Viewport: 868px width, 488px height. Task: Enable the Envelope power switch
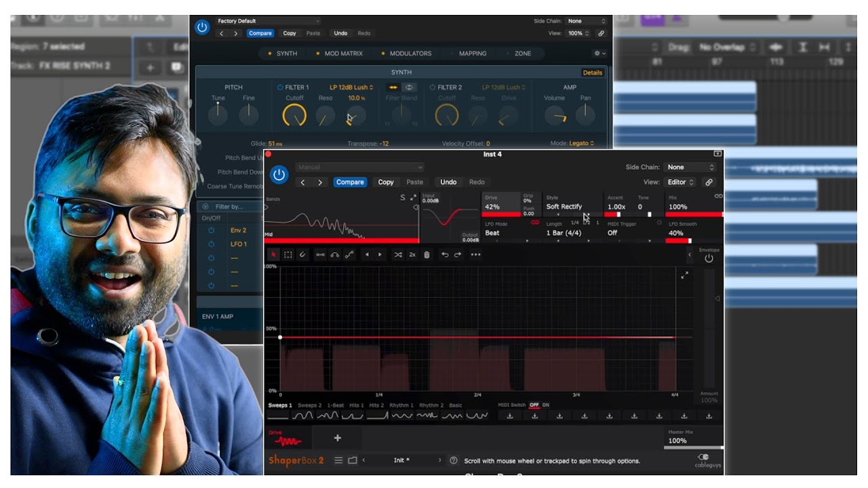point(709,258)
